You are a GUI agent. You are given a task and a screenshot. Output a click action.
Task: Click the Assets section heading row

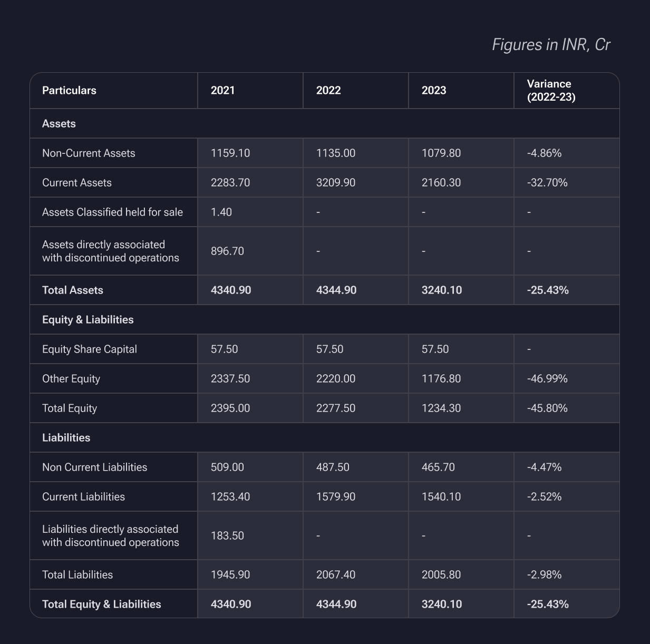coord(59,124)
